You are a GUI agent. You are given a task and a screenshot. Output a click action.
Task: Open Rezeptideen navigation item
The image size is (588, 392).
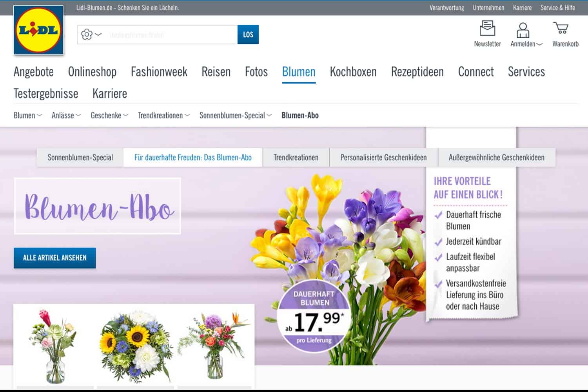click(417, 72)
